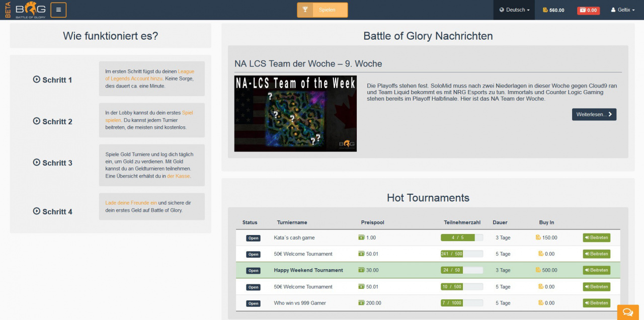This screenshot has height=320, width=644.
Task: Follow the der Kasse link
Action: coord(179,176)
